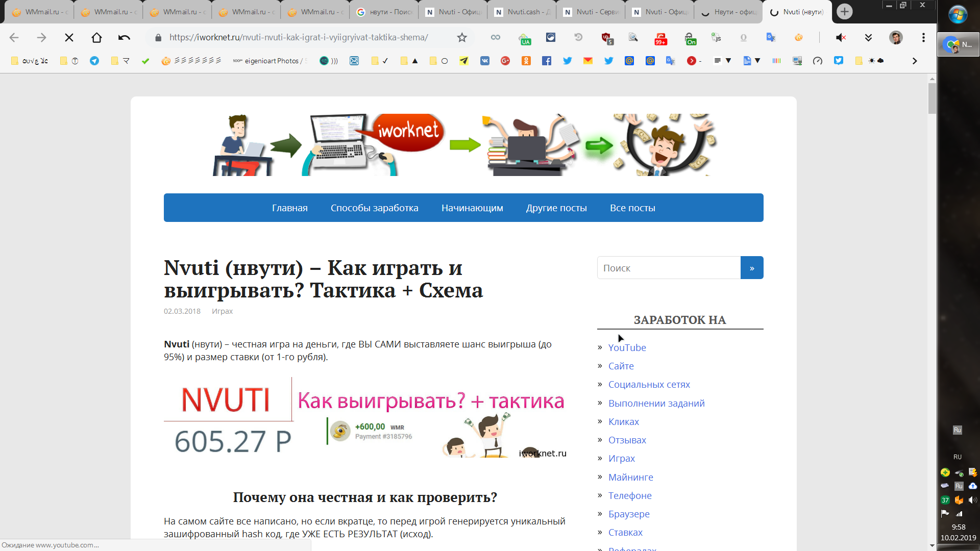Screen dimensions: 980x551
Task: Open the Odnoklassniki bookmark
Action: 526,61
